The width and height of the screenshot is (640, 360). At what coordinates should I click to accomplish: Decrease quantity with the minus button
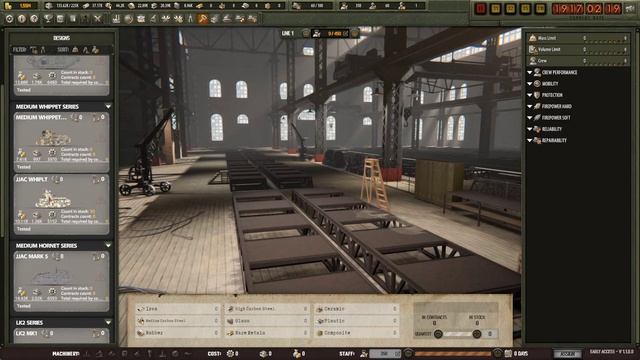click(x=438, y=334)
